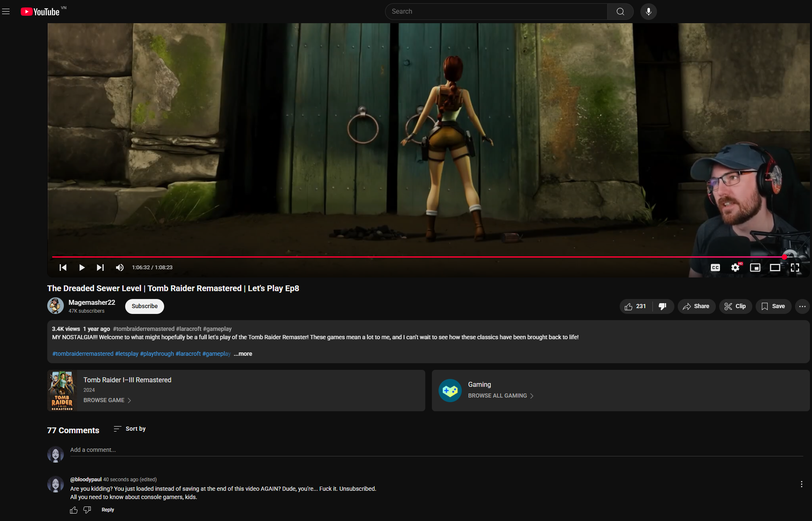Click the red video progress bar
Image resolution: width=812 pixels, height=521 pixels.
414,257
